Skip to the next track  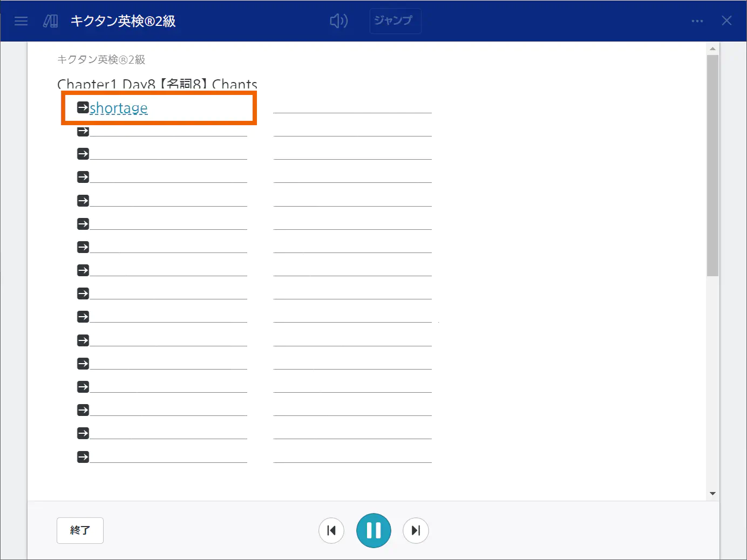point(416,530)
